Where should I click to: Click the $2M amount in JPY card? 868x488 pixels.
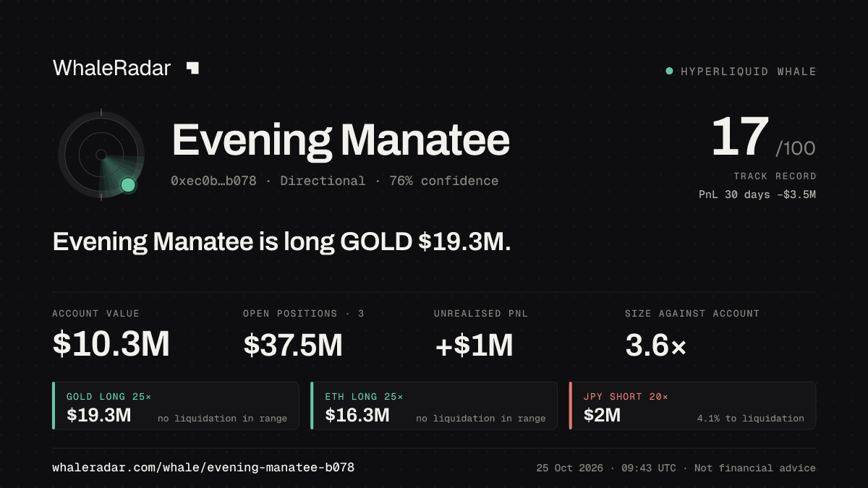(602, 416)
